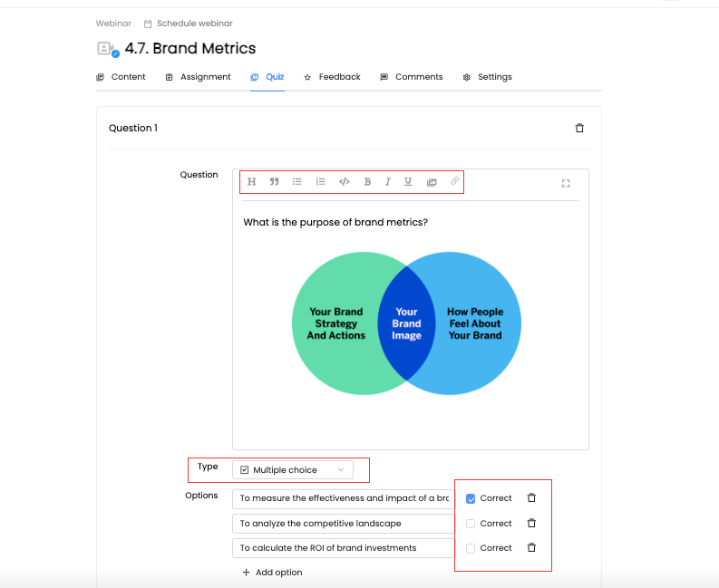Mark 'To analyze the competitive landscape' as correct
The width and height of the screenshot is (719, 588).
coord(471,524)
